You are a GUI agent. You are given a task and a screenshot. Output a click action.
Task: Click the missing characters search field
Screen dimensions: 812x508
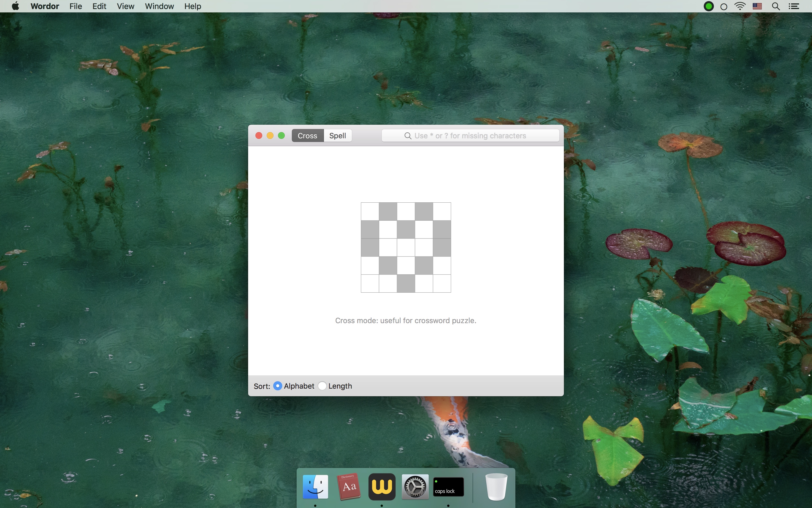point(470,136)
